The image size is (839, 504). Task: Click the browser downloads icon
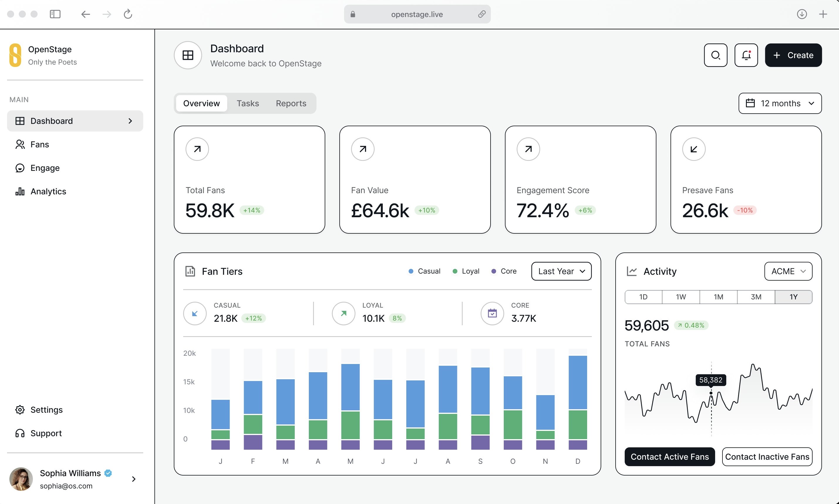click(802, 14)
